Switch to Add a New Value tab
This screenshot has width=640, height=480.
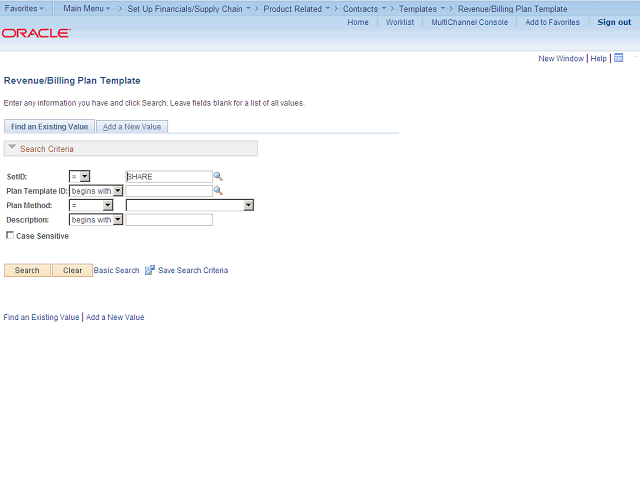(132, 127)
